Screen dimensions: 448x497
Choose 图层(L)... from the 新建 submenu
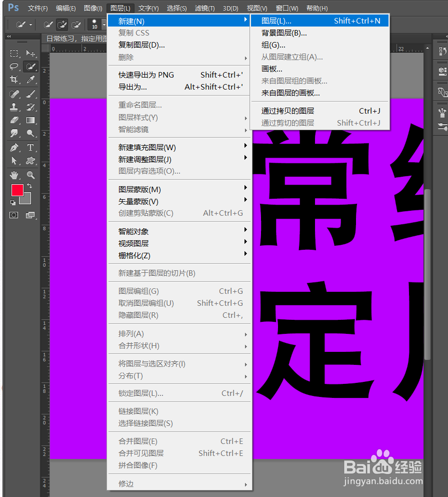(x=320, y=21)
